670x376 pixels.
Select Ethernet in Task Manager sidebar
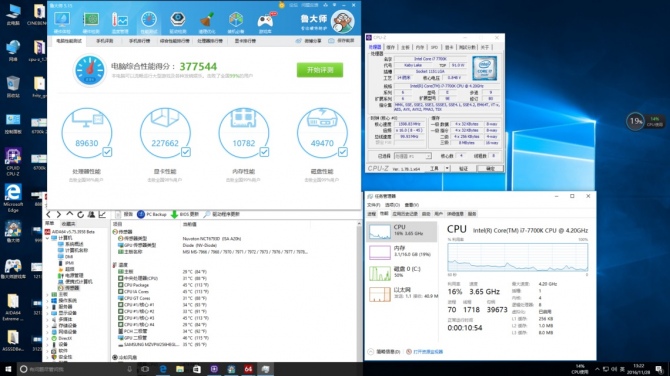click(402, 294)
